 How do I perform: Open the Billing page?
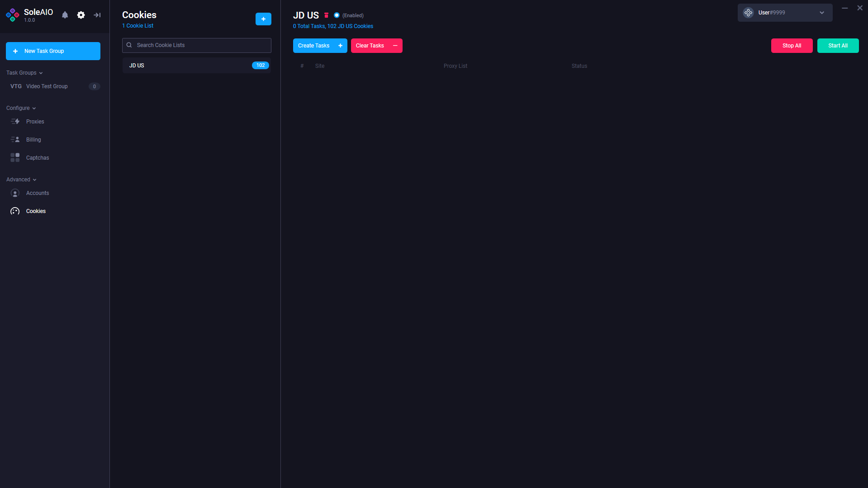click(33, 140)
